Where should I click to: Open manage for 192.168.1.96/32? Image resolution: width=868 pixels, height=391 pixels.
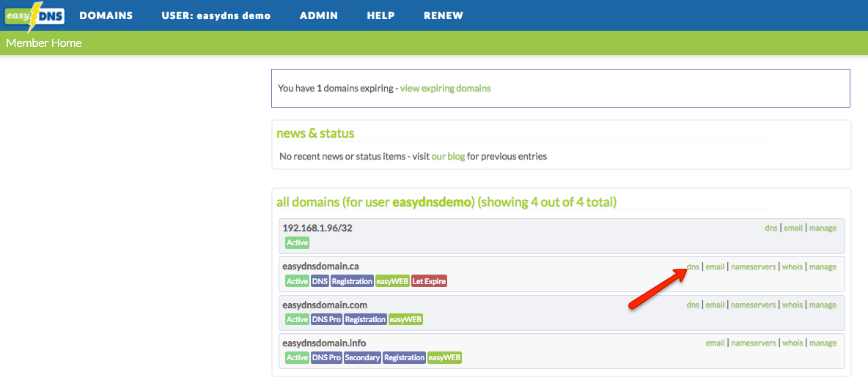823,228
